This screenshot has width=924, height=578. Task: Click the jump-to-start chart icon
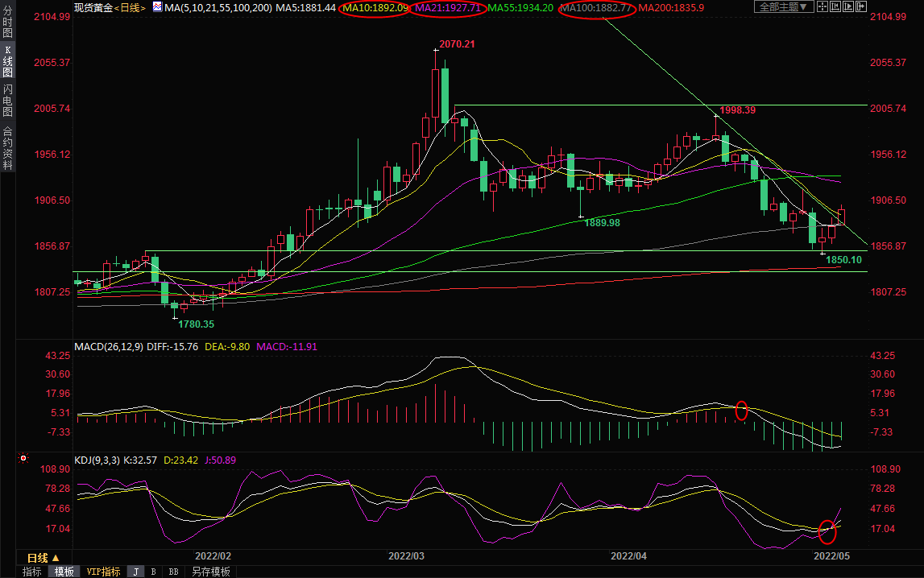[x=835, y=6]
